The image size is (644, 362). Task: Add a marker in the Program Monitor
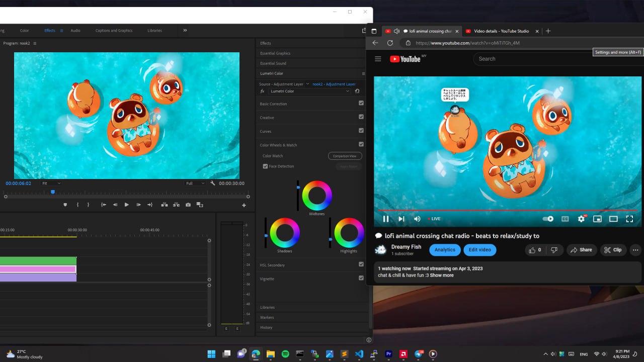click(65, 205)
